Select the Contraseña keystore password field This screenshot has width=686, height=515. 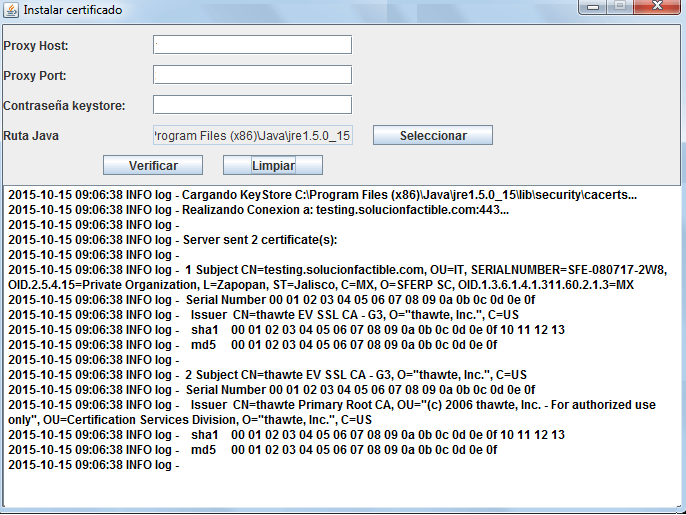252,105
